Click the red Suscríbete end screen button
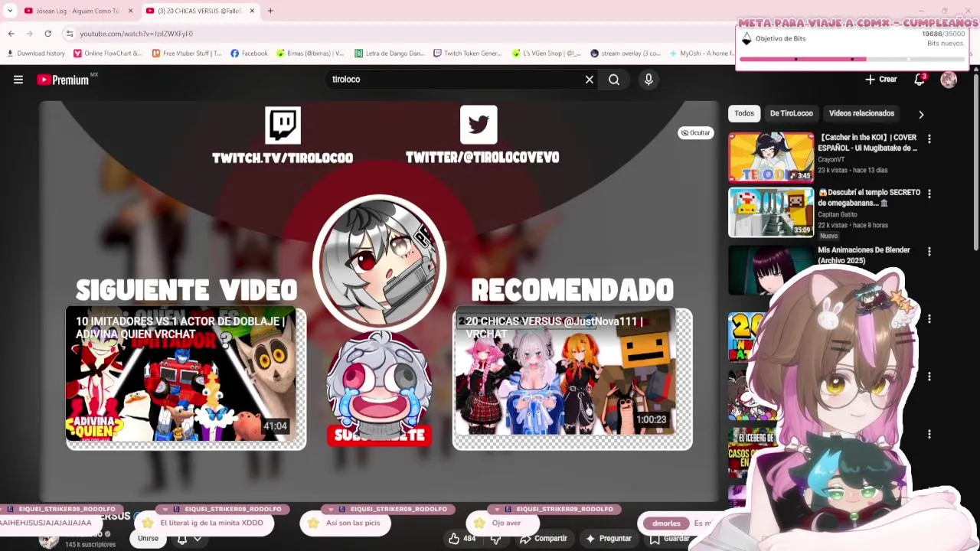Viewport: 980px width, 551px height. pos(380,435)
